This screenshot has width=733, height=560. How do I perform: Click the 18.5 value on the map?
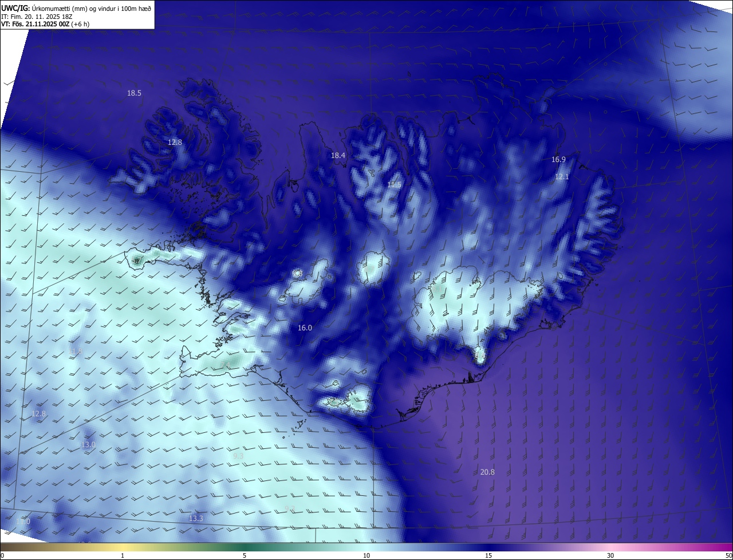134,93
